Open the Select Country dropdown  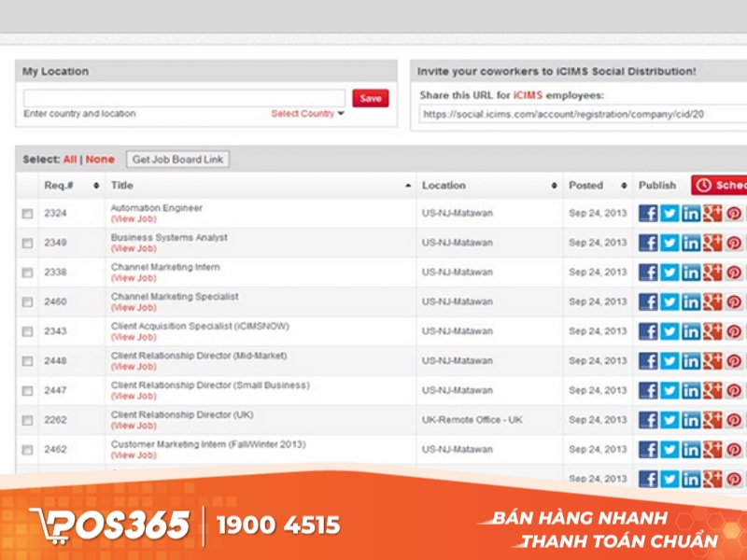(x=307, y=114)
